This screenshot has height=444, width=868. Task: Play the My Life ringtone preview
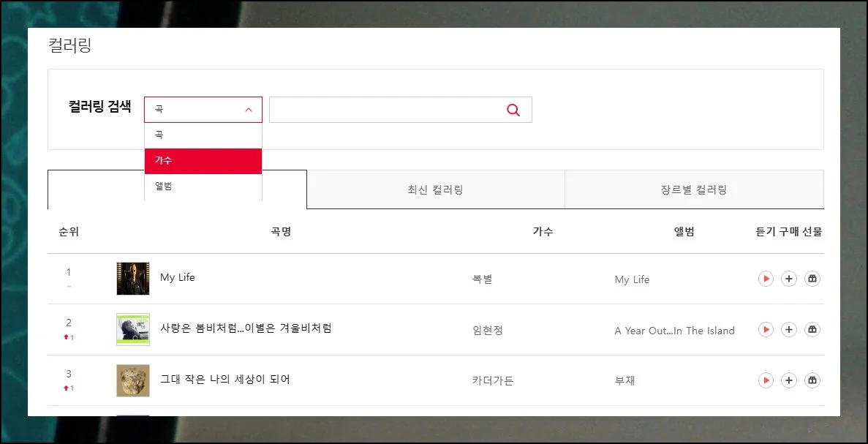click(766, 279)
